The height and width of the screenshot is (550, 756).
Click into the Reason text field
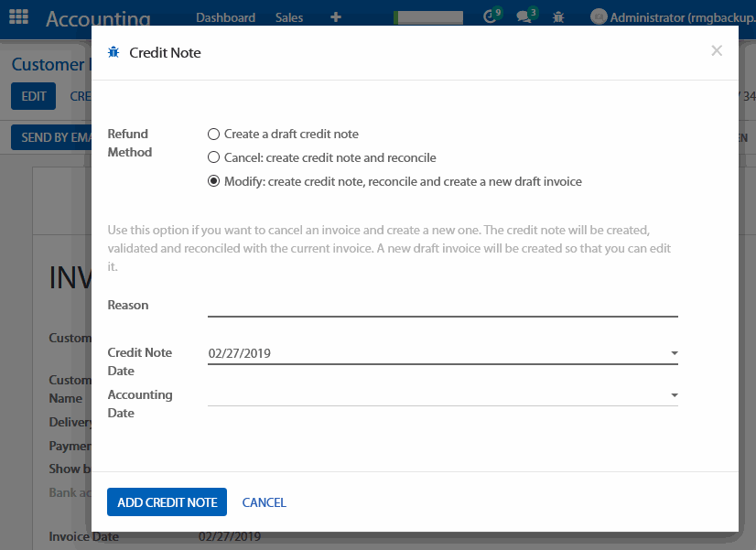pyautogui.click(x=442, y=306)
